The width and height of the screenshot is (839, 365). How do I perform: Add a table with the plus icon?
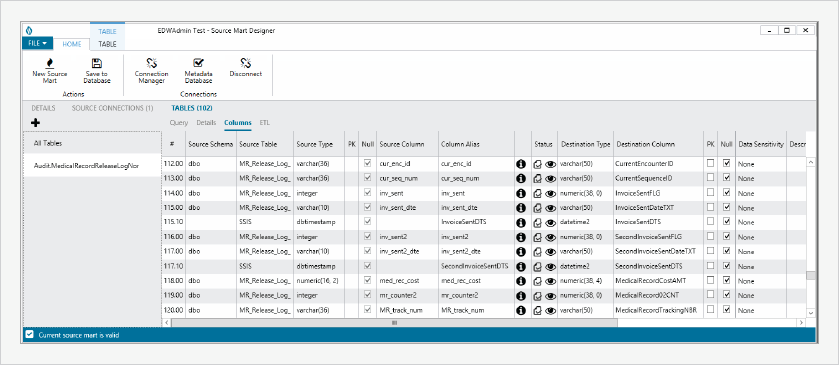click(35, 123)
